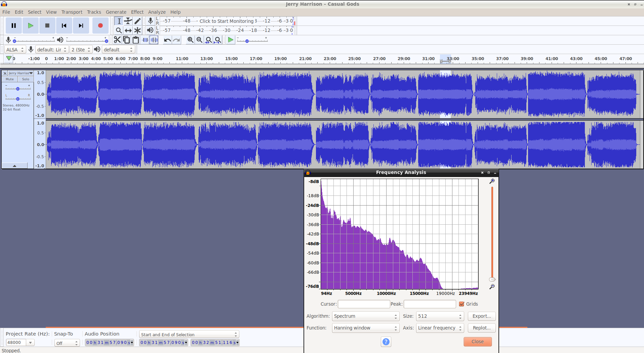Click the playback meter speaker icon
The height and width of the screenshot is (353, 644).
(150, 30)
